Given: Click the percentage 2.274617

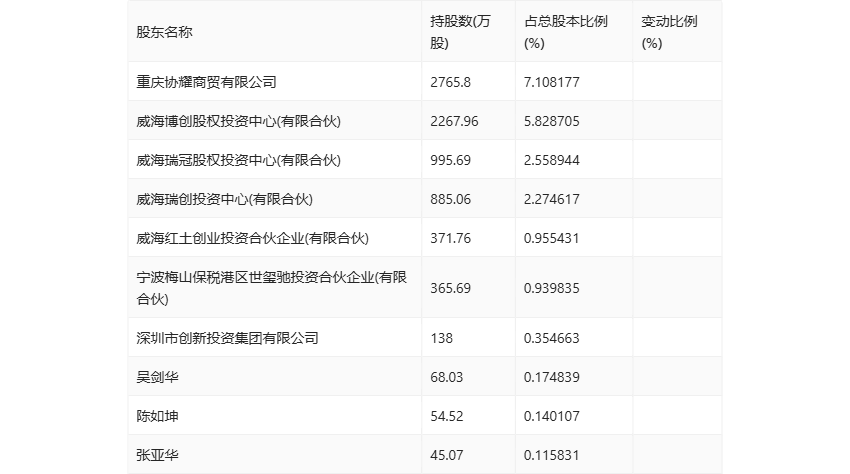Looking at the screenshot, I should click(552, 199).
